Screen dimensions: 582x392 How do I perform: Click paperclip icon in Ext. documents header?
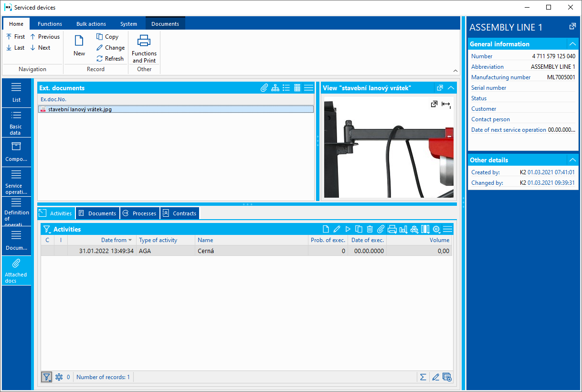point(264,88)
